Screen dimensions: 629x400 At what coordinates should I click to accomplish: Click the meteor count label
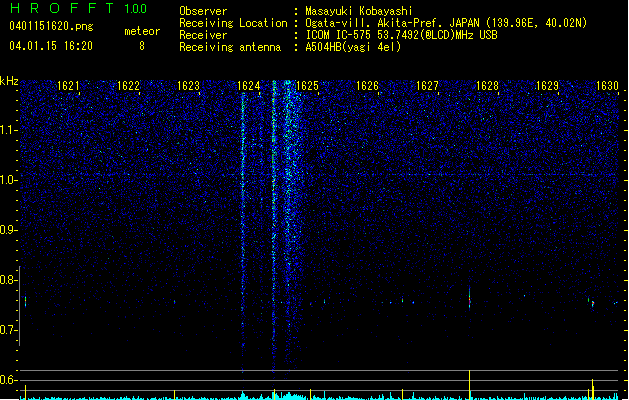point(142,31)
